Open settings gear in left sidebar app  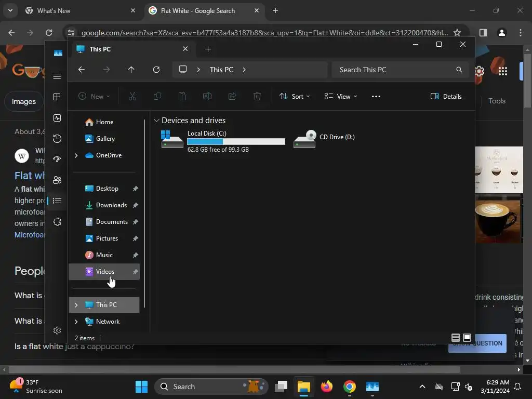tap(57, 330)
